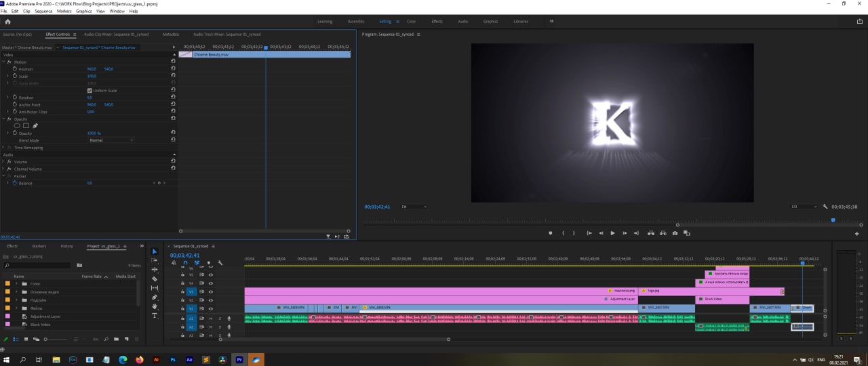Switch Project panel to icon view

click(x=25, y=339)
